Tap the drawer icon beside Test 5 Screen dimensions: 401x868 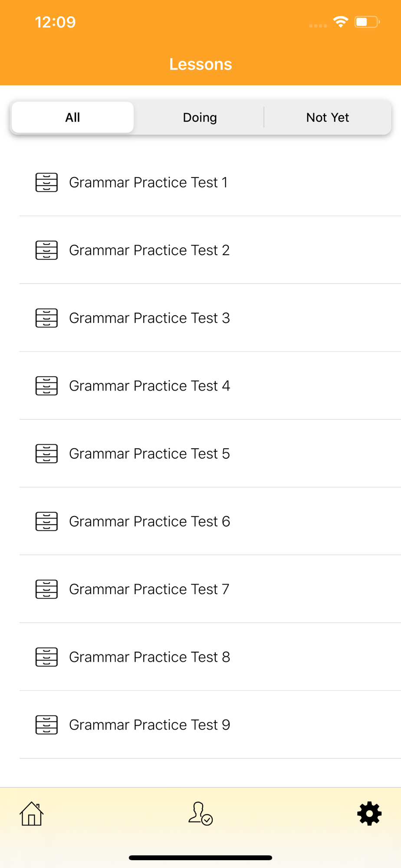tap(46, 454)
